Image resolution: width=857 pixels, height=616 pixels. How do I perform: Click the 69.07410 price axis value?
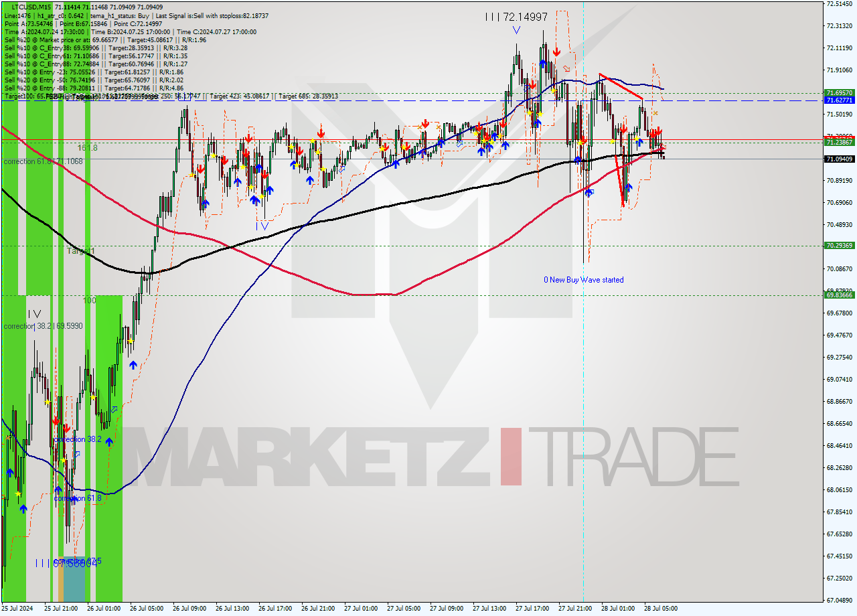[x=839, y=380]
